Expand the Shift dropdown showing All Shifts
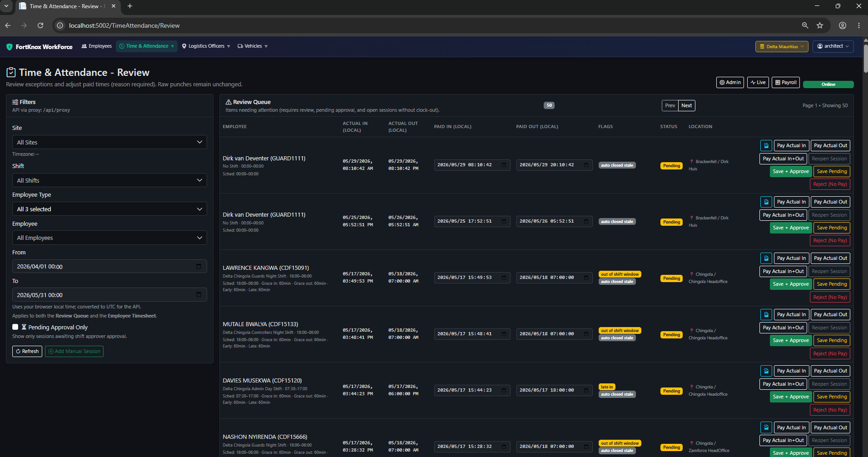This screenshot has width=868, height=457. 109,180
